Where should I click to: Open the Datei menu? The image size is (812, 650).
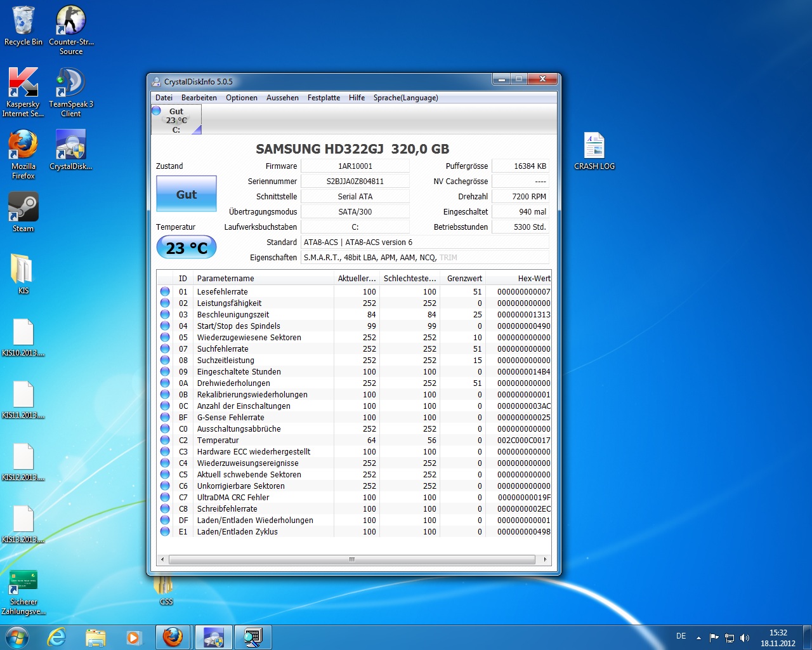coord(164,98)
